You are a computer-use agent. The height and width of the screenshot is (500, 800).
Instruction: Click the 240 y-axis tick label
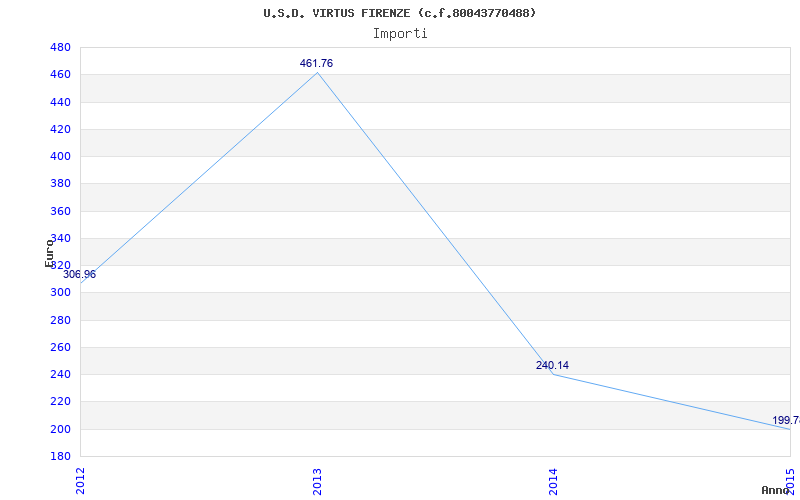(x=60, y=374)
